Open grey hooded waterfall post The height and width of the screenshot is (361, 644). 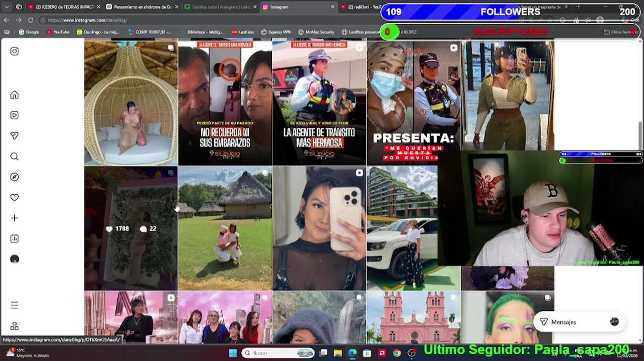[x=319, y=318]
